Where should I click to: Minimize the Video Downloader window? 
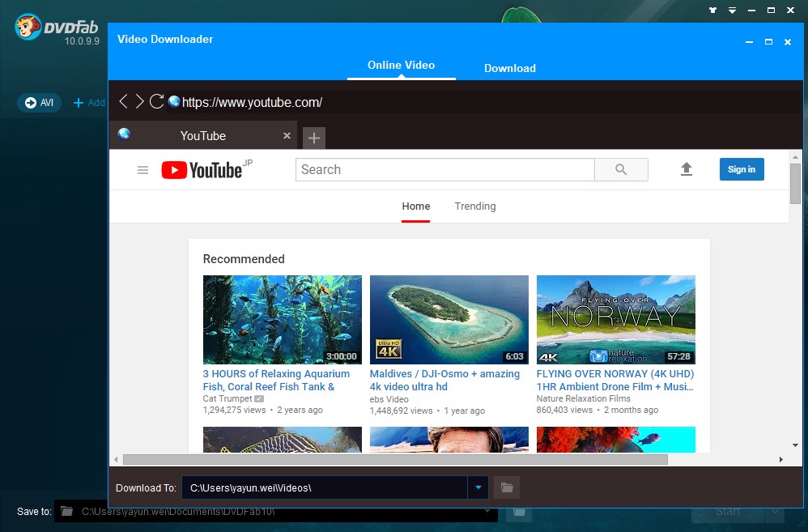[749, 42]
